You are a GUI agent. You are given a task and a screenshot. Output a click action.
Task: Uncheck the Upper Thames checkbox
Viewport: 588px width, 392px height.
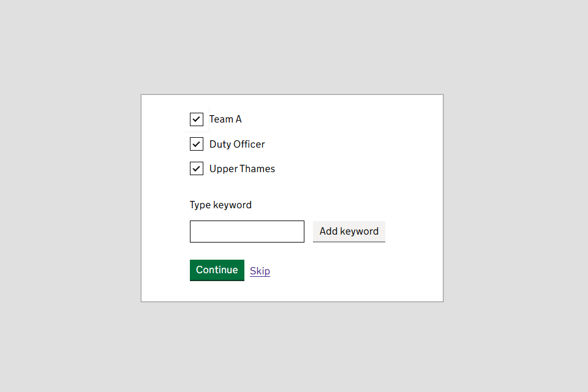pyautogui.click(x=197, y=169)
